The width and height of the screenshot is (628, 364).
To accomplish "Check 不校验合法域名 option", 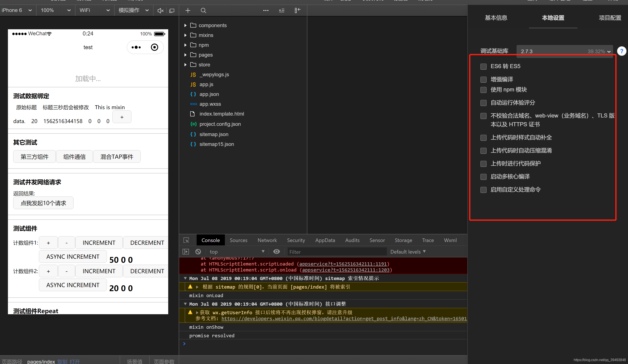I will 484,116.
